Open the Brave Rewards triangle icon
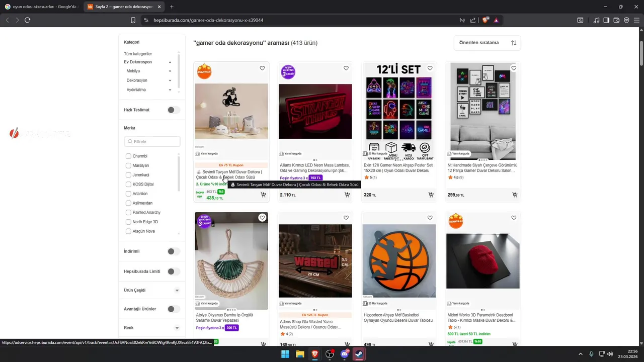644x362 pixels. click(496, 20)
